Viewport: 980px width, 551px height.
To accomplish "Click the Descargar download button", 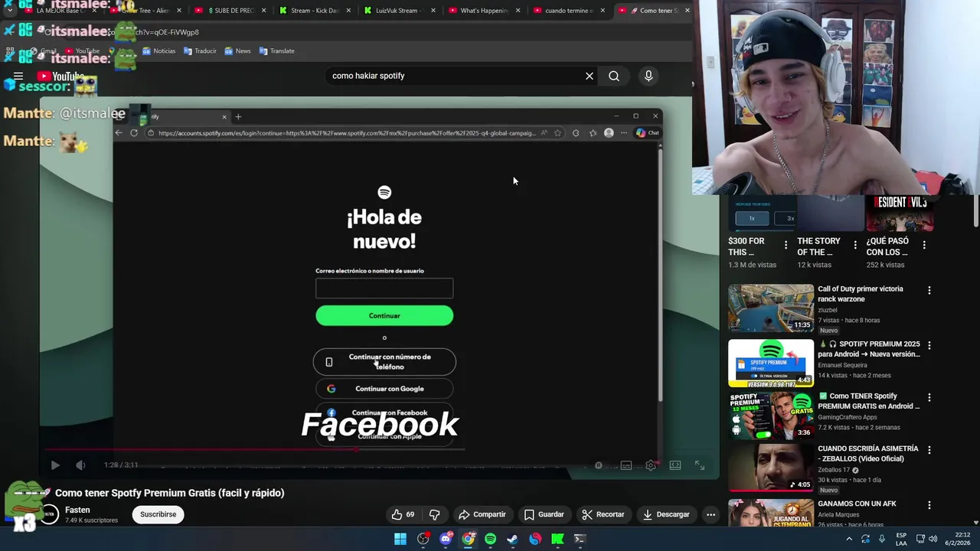I will click(667, 514).
